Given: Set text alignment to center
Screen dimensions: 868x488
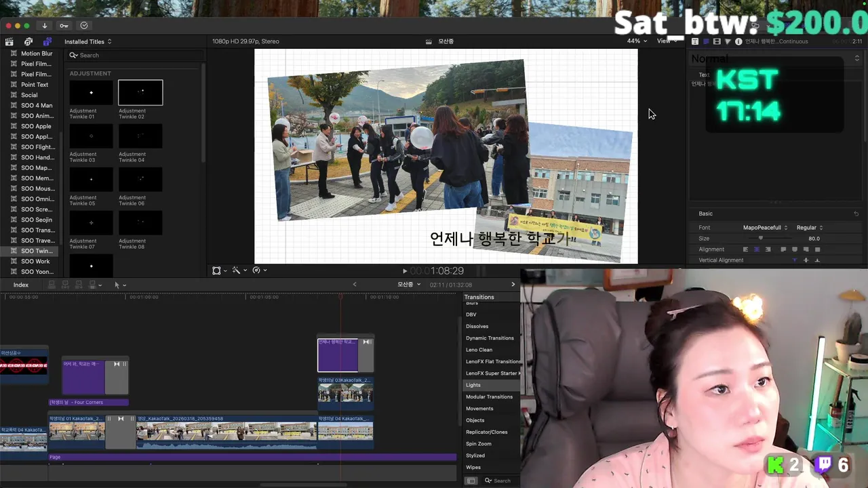Looking at the screenshot, I should coord(757,249).
